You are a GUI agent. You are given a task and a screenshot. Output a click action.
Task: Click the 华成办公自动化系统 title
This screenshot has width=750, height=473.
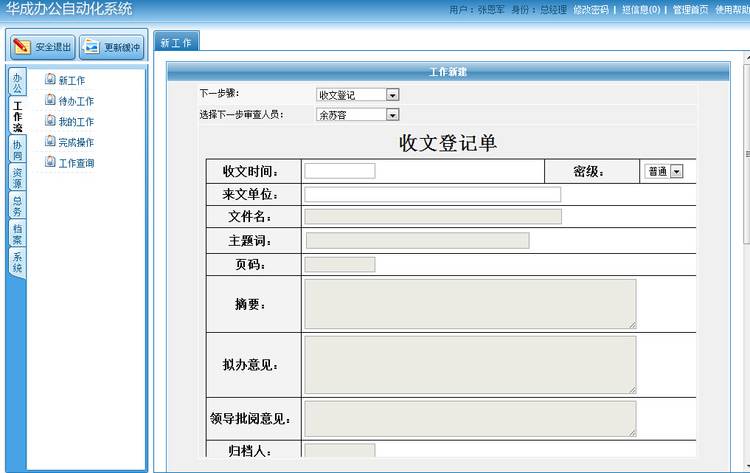tap(69, 9)
